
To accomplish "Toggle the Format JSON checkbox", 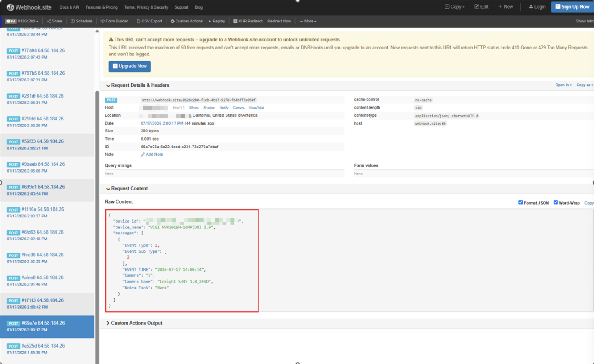I will [x=521, y=202].
